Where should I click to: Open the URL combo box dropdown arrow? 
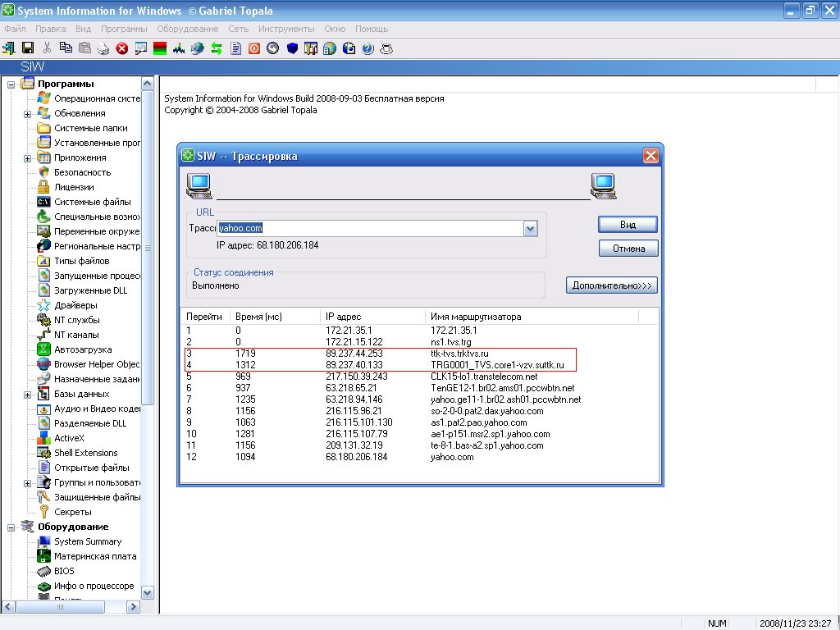530,229
